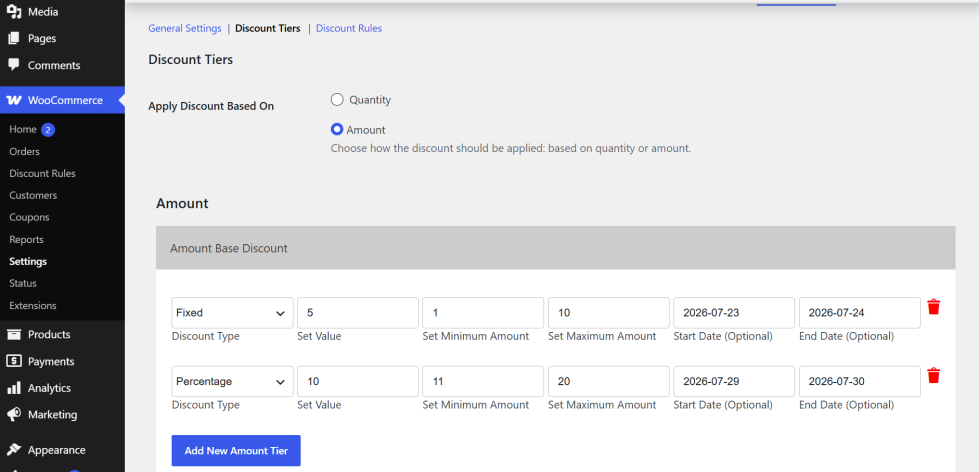Select the Quantity radio option
Image resolution: width=979 pixels, height=472 pixels.
tap(337, 99)
